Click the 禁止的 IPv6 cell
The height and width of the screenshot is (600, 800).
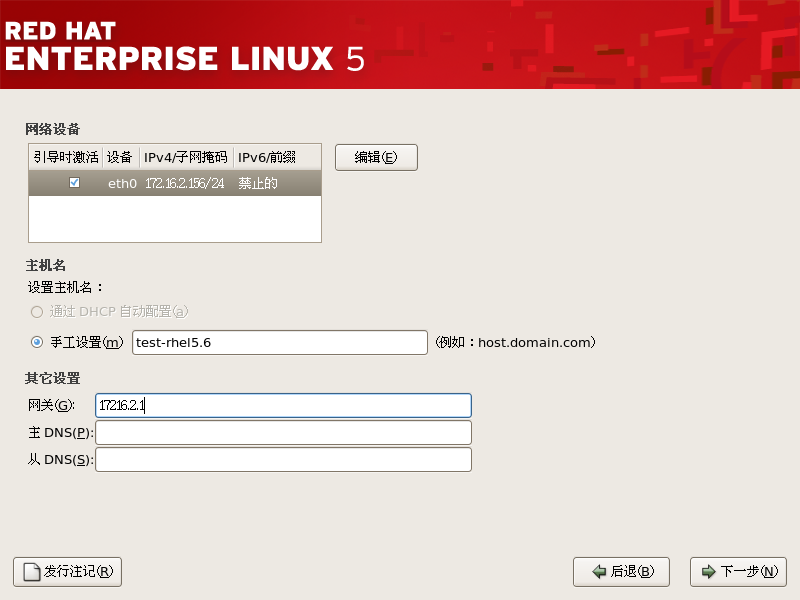click(258, 183)
